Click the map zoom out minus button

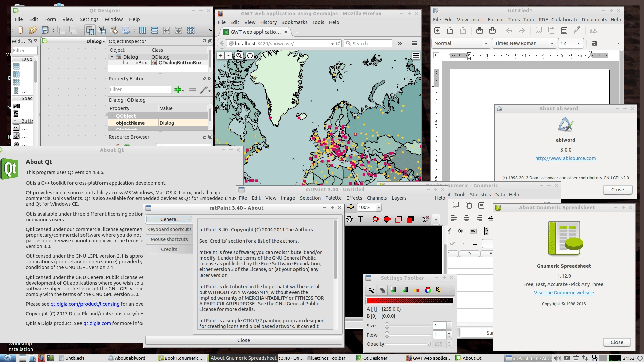point(229,56)
